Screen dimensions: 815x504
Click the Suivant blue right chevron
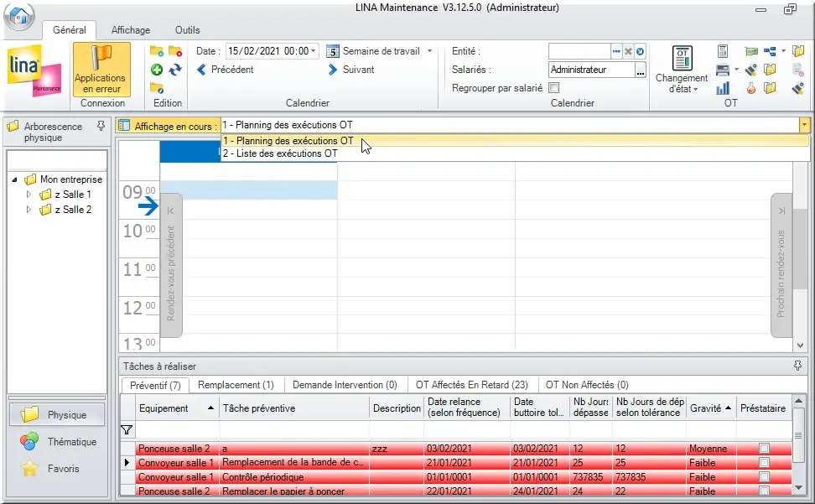pyautogui.click(x=333, y=70)
